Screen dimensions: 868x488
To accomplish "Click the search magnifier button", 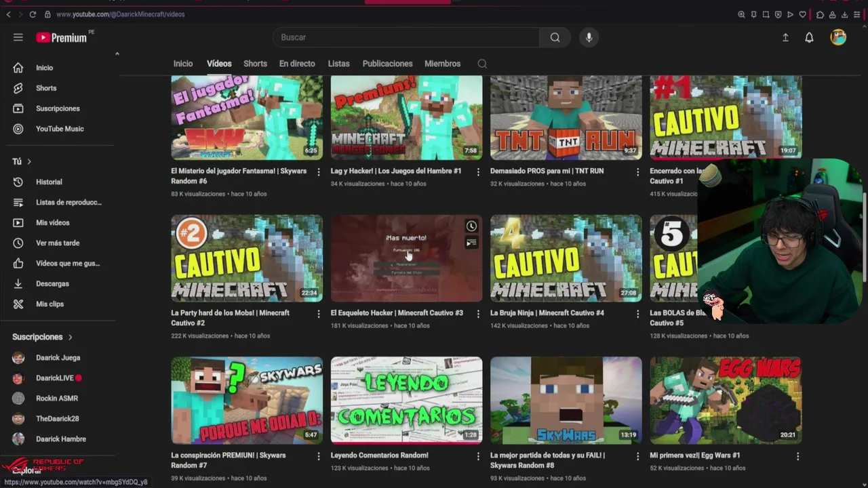I will pyautogui.click(x=555, y=37).
